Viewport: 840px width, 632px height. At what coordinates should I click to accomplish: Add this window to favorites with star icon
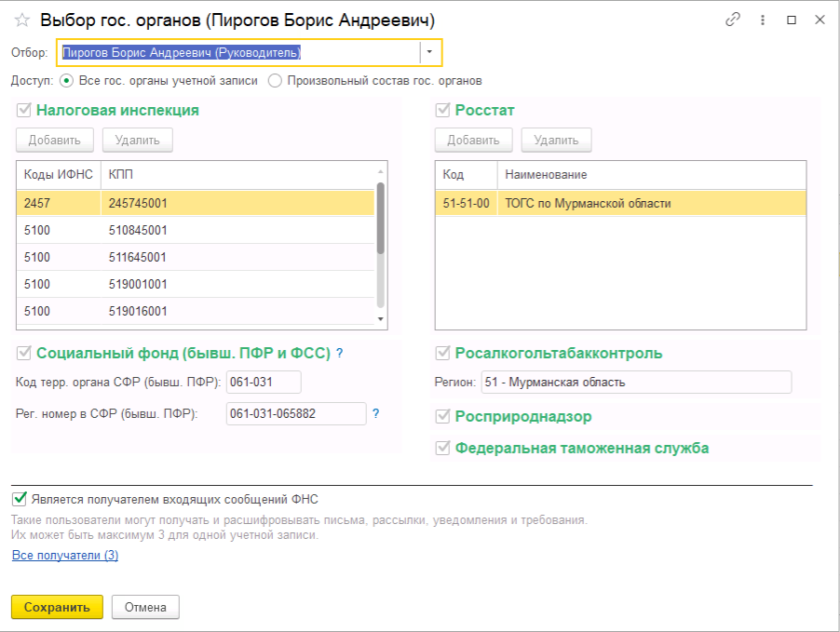22,20
